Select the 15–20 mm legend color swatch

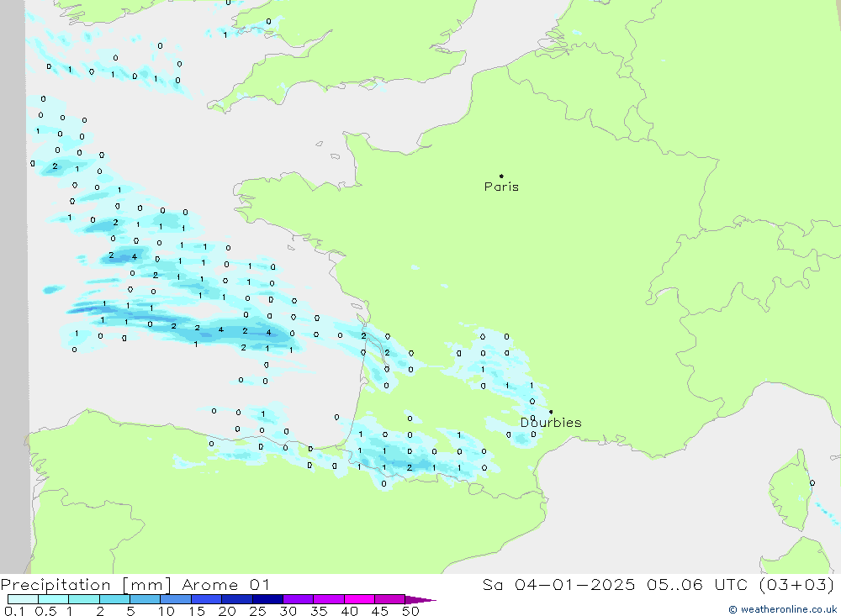(x=206, y=599)
